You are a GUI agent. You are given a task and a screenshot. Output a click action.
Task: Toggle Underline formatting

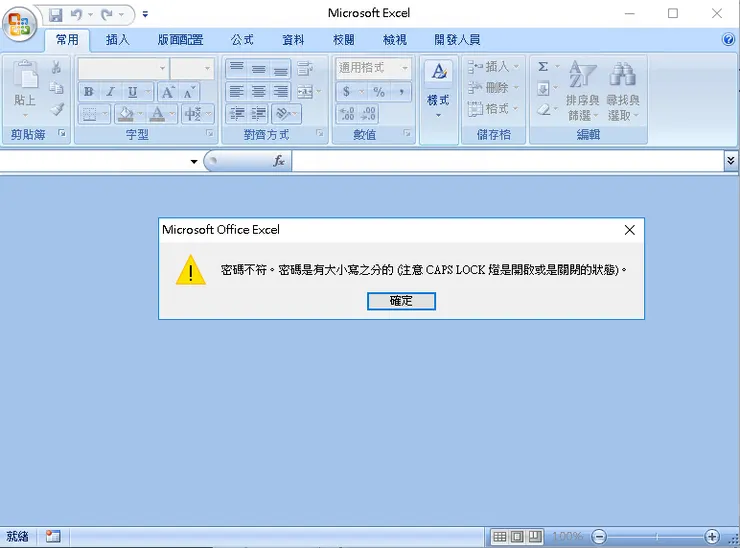click(x=133, y=92)
